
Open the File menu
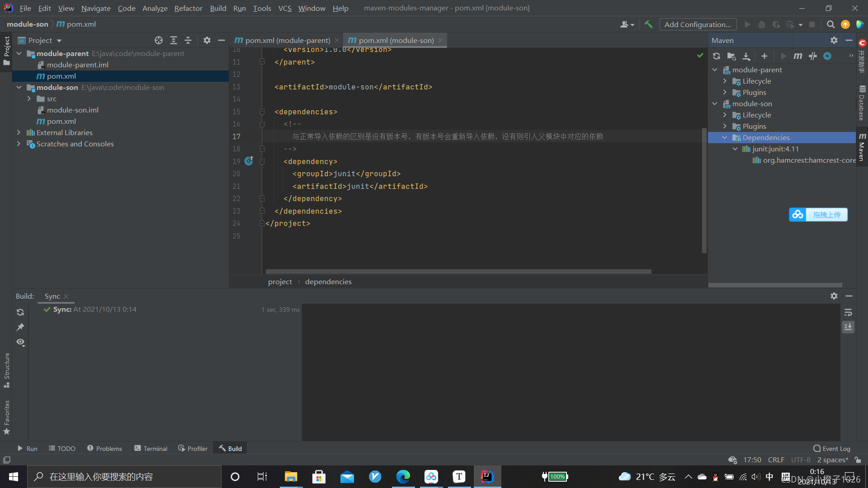(25, 8)
